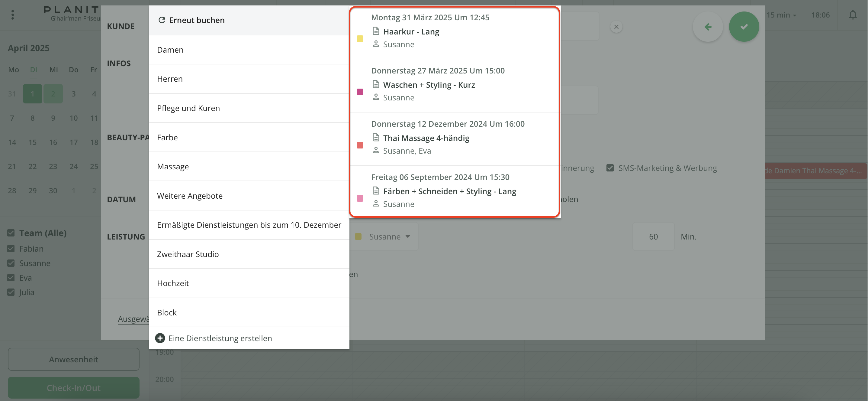Choose the Massage category entry
The height and width of the screenshot is (401, 868).
point(172,166)
